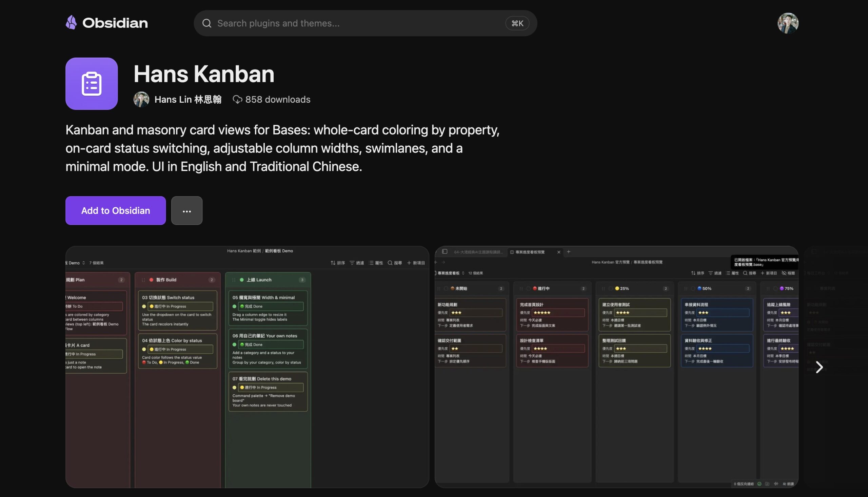
Task: Click the purple Obsidian crystal logo icon
Action: pyautogui.click(x=71, y=22)
